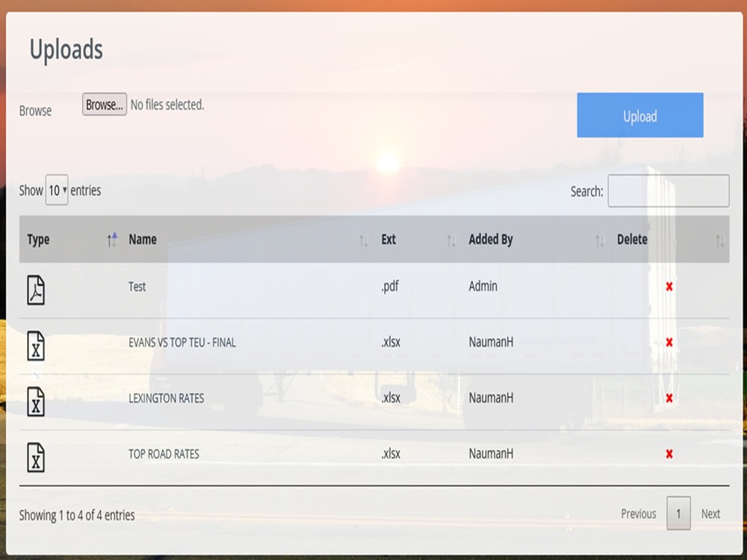Delete EVANS VS TOP TEU - FINAL file

click(x=669, y=343)
